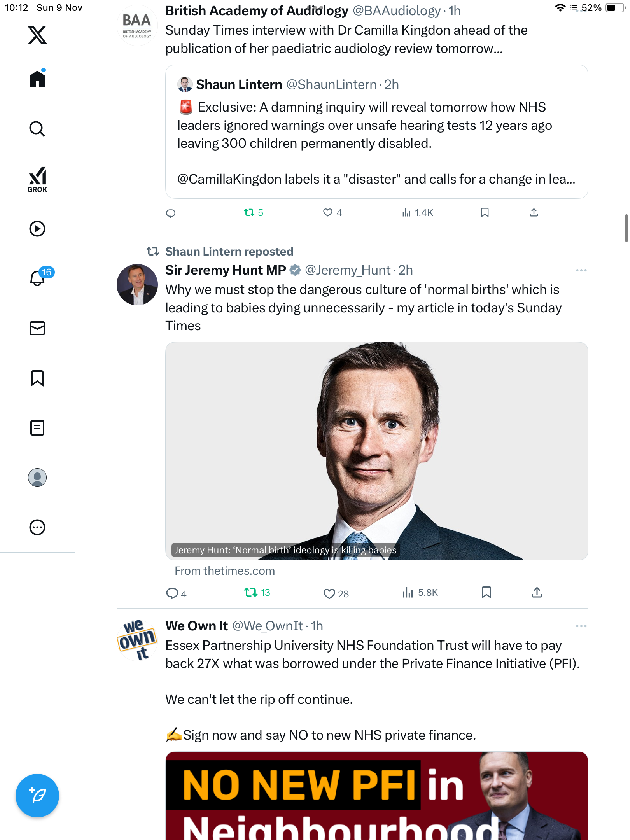Open the thetimes.com article link
The image size is (630, 840).
[225, 571]
